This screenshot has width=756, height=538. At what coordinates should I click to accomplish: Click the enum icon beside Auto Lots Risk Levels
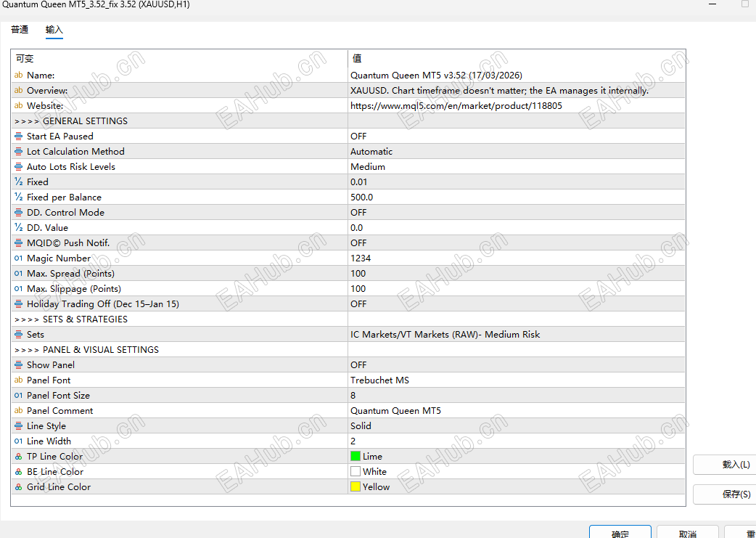tap(18, 166)
